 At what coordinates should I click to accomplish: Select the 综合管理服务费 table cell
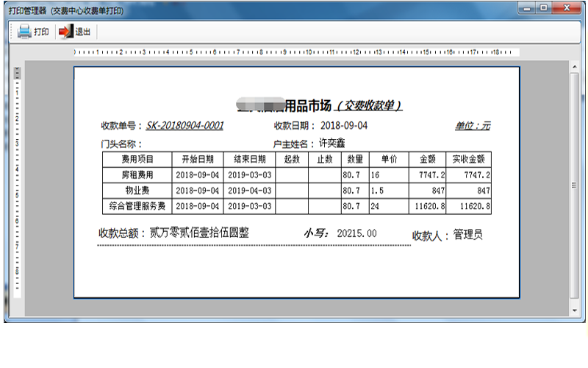(x=137, y=207)
